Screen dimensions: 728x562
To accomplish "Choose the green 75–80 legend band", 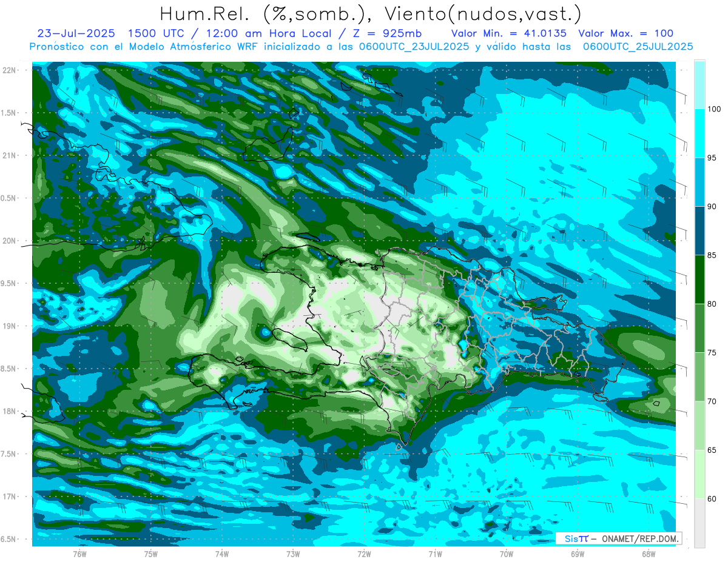I will point(699,328).
